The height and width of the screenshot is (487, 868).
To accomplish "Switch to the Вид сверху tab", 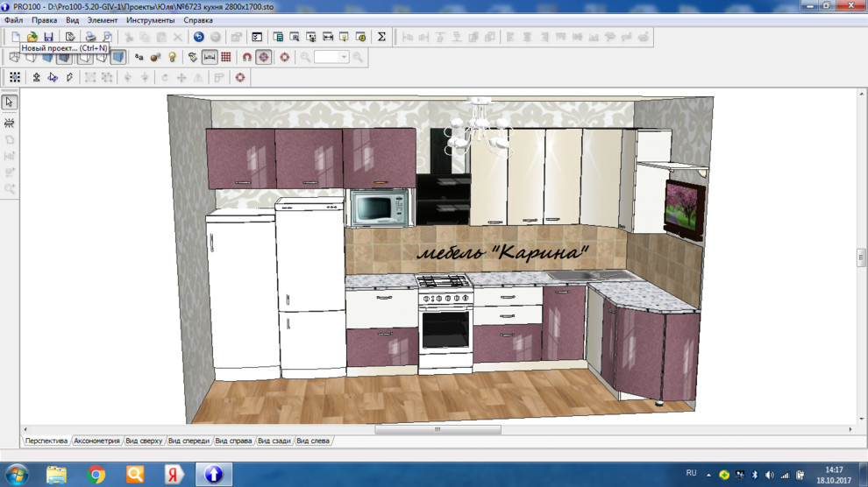I will [144, 441].
